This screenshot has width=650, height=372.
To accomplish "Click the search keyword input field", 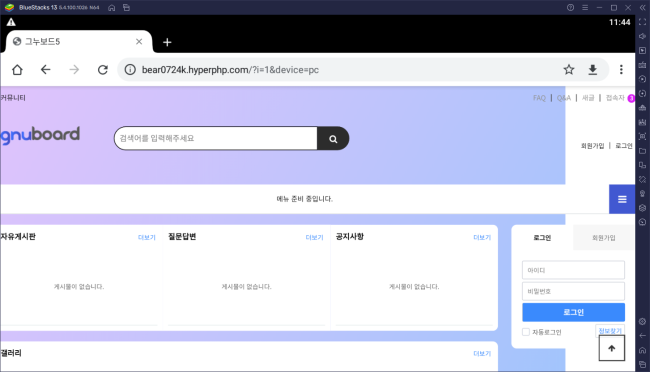I will [216, 138].
